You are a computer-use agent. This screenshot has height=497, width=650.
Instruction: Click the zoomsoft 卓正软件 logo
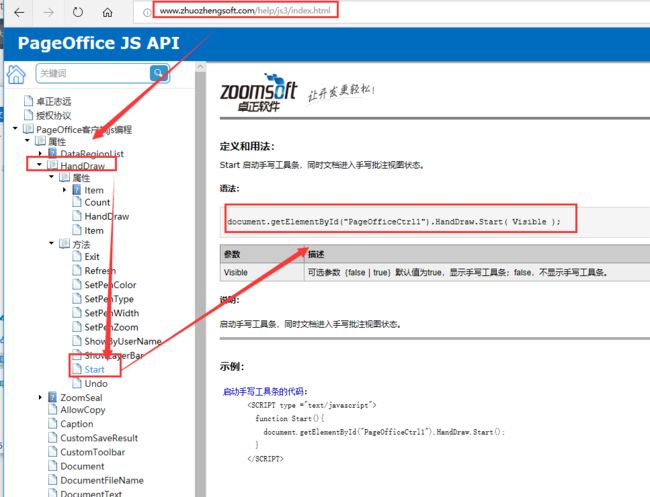point(258,93)
